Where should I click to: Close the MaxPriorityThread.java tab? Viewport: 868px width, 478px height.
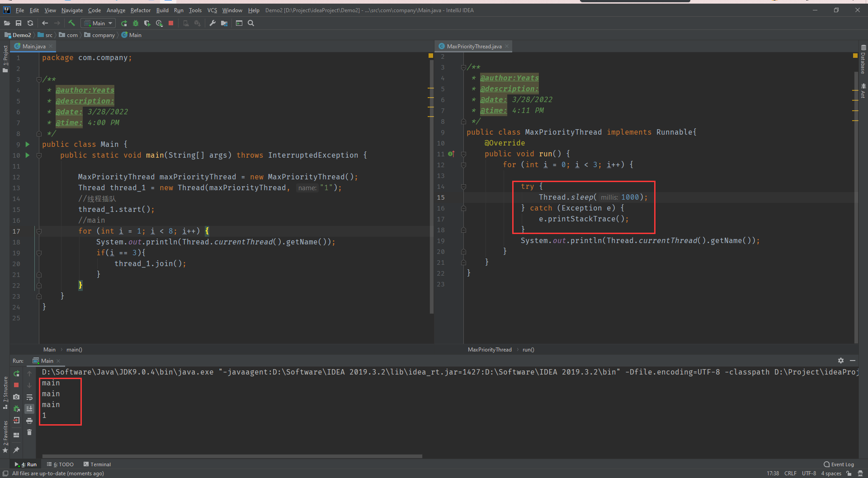(507, 46)
